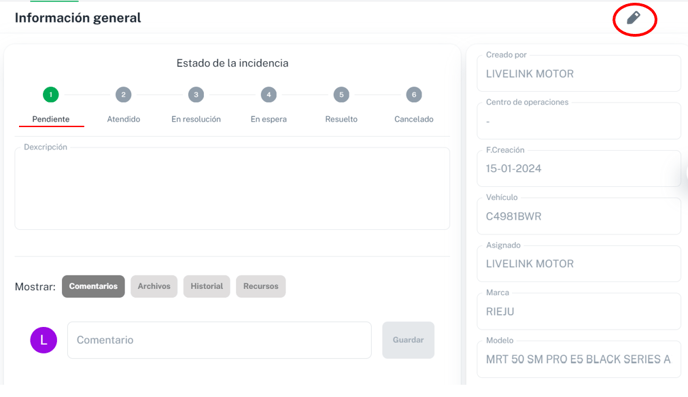Click the Marca field RIEJU

click(579, 311)
